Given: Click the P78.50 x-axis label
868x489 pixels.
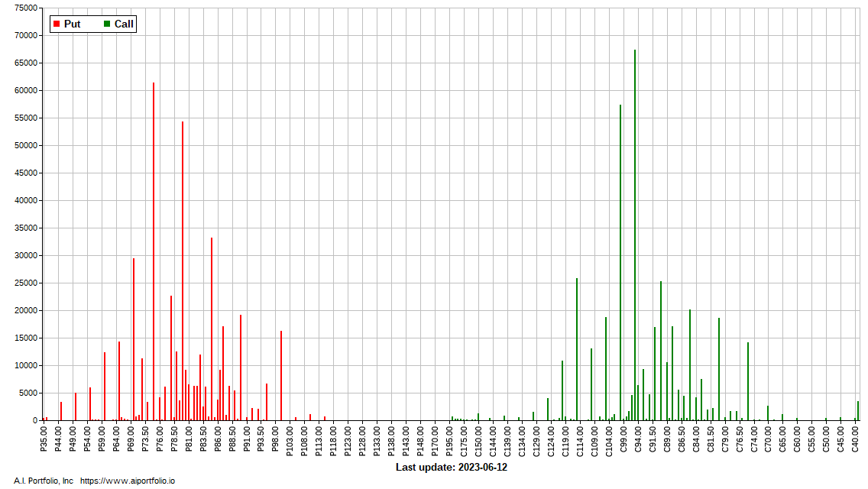Looking at the screenshot, I should pyautogui.click(x=173, y=439).
